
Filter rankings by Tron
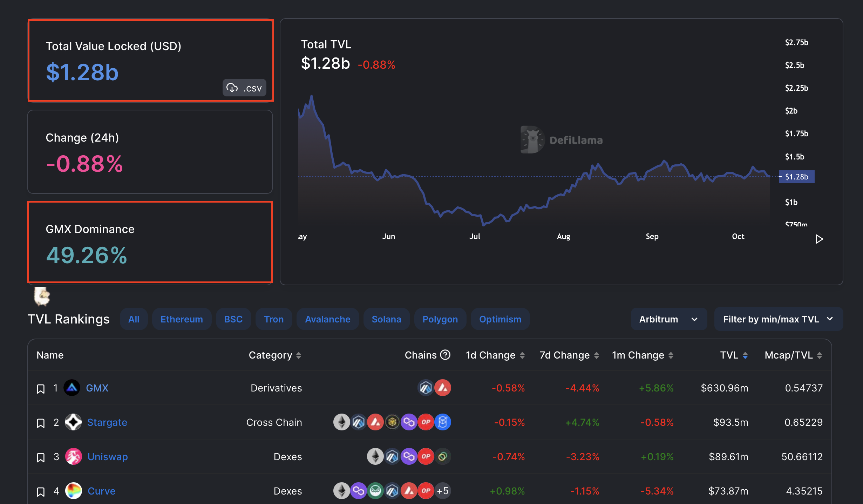coord(274,319)
